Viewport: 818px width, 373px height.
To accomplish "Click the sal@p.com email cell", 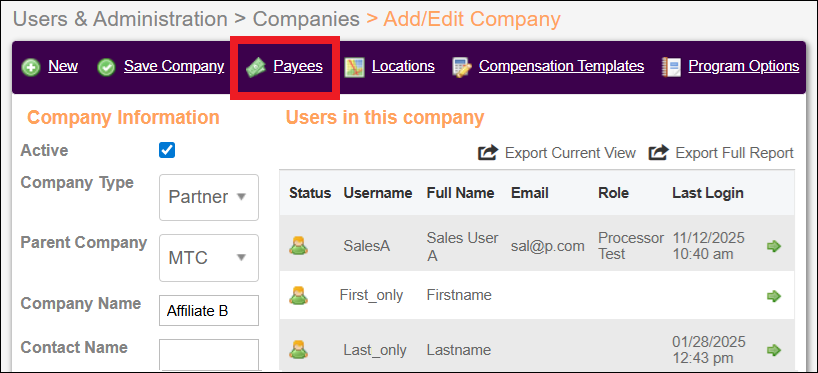I will (548, 246).
